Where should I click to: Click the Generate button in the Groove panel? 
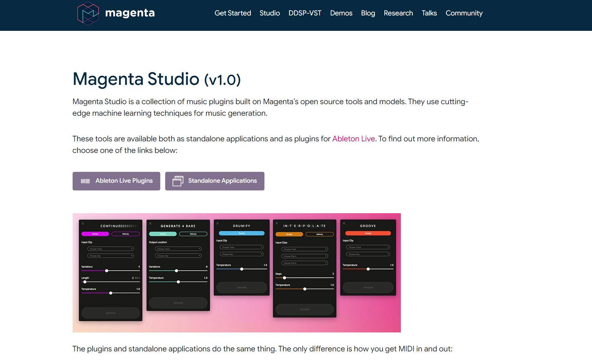(368, 288)
